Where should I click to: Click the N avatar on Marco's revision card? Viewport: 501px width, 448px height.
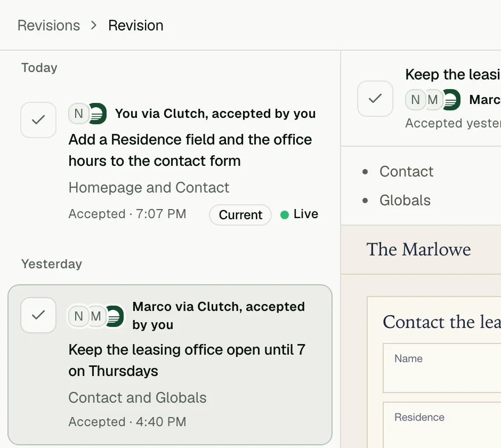(78, 316)
